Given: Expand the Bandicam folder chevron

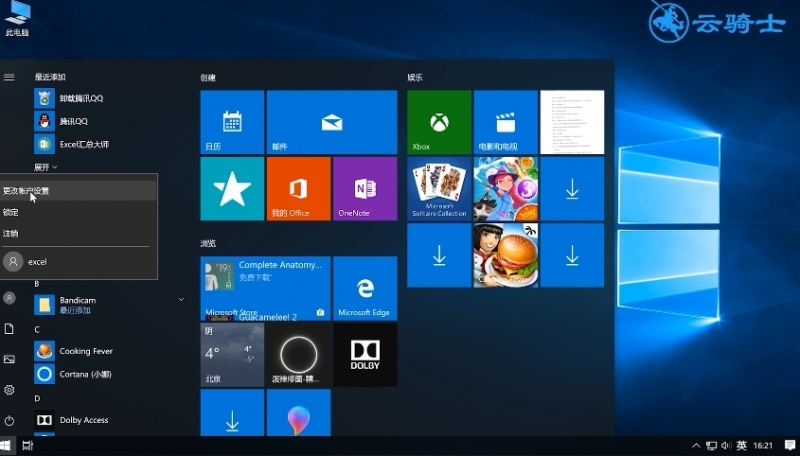Looking at the screenshot, I should click(181, 299).
